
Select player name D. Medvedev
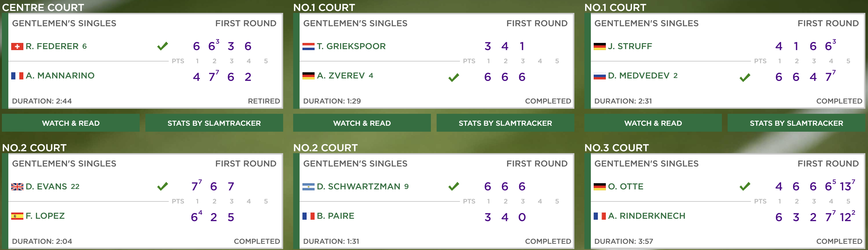638,76
